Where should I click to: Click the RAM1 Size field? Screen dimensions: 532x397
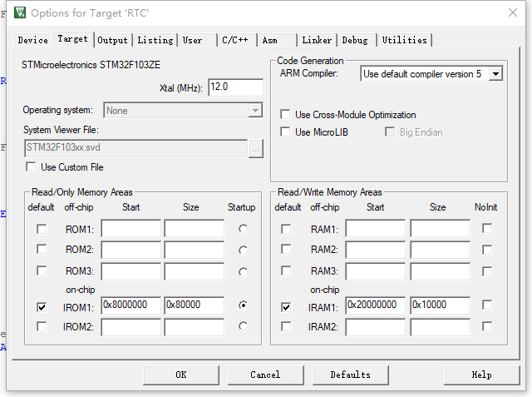point(441,228)
